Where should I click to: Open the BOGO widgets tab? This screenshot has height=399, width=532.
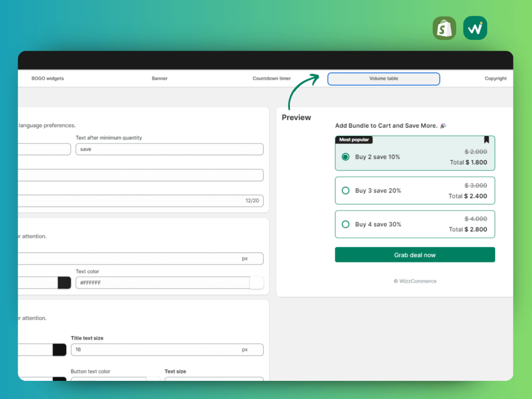(x=47, y=78)
